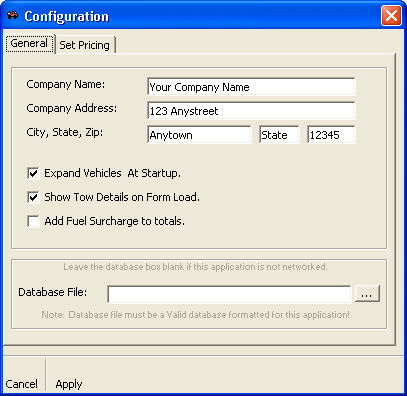
Task: Click the State input field
Action: (x=279, y=135)
